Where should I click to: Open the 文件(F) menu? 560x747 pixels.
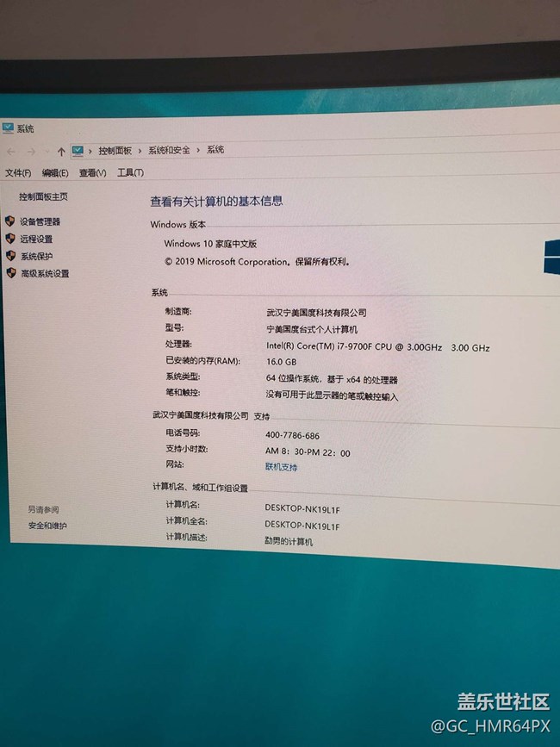point(18,173)
